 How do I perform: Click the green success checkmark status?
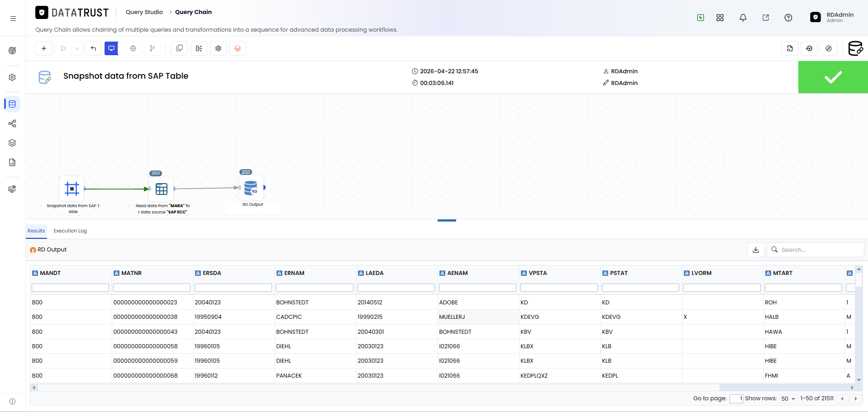tap(833, 77)
